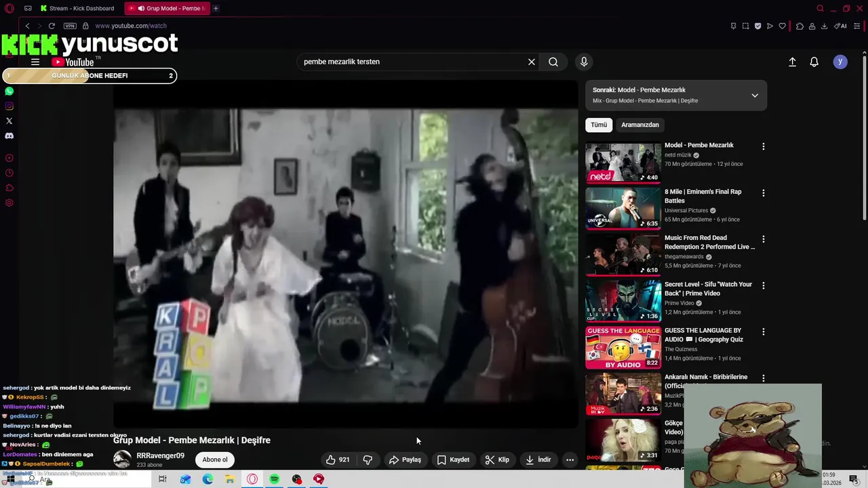
Task: Select the Tümü filter chip
Action: [x=599, y=125]
